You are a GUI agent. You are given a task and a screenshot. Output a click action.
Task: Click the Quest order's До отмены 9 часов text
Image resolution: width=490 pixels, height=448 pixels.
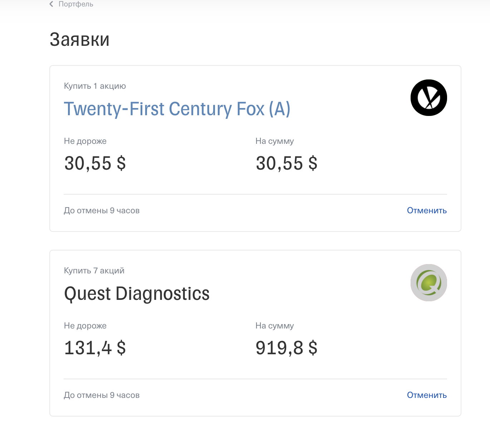[x=102, y=395]
